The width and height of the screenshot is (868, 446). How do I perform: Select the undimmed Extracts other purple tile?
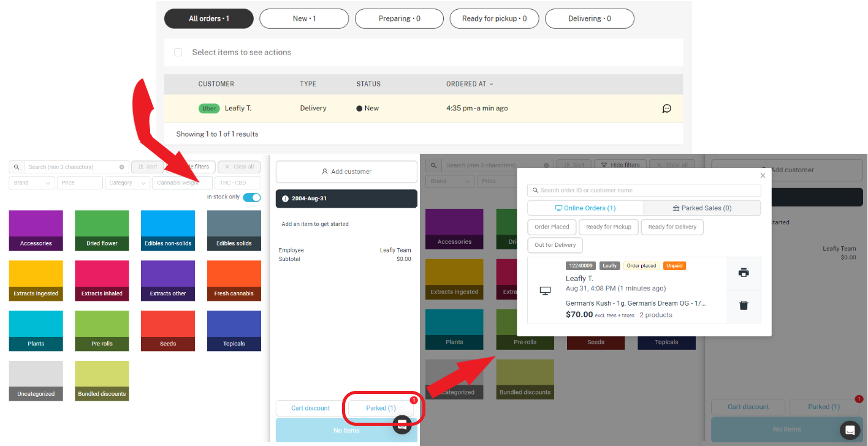pos(168,281)
